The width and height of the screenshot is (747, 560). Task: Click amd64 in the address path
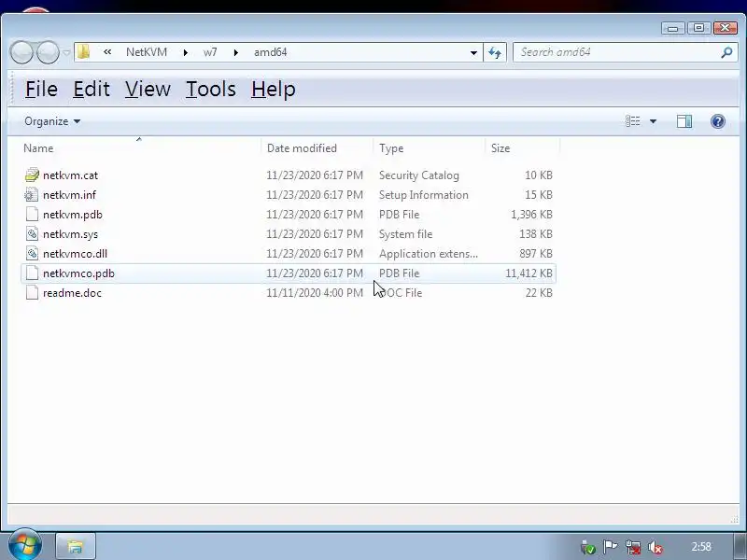click(x=271, y=52)
